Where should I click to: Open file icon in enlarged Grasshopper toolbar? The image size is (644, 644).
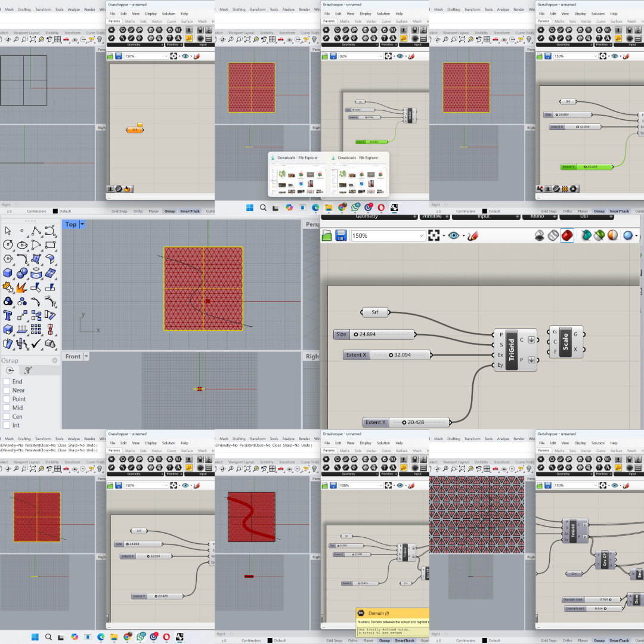click(x=327, y=236)
